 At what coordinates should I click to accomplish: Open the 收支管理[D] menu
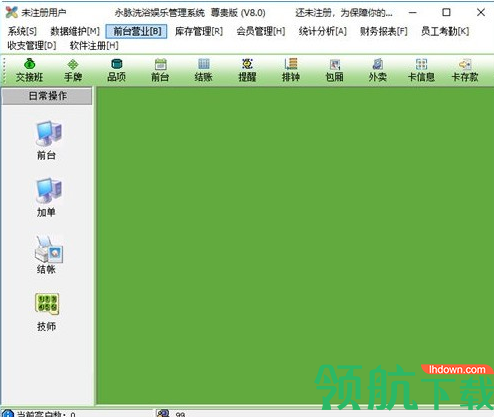point(32,46)
